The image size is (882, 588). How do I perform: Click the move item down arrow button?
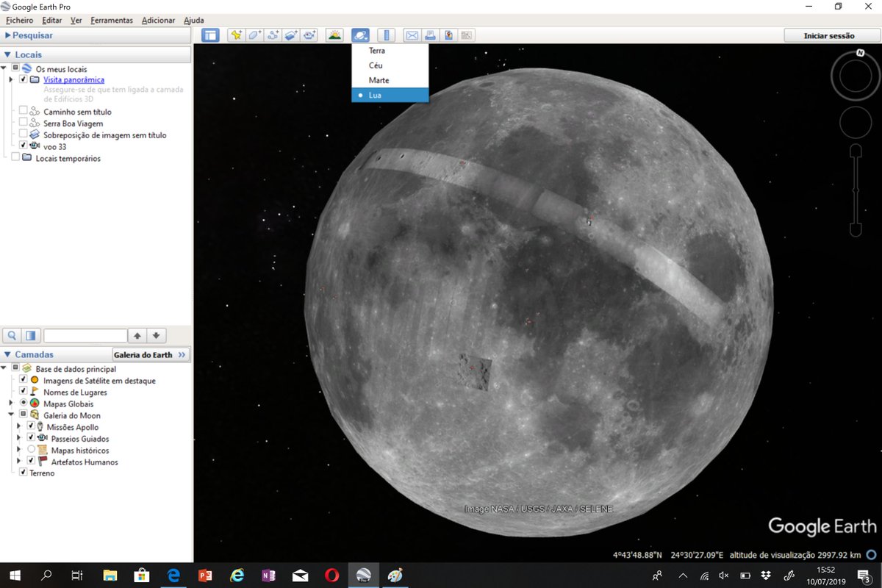coord(156,336)
